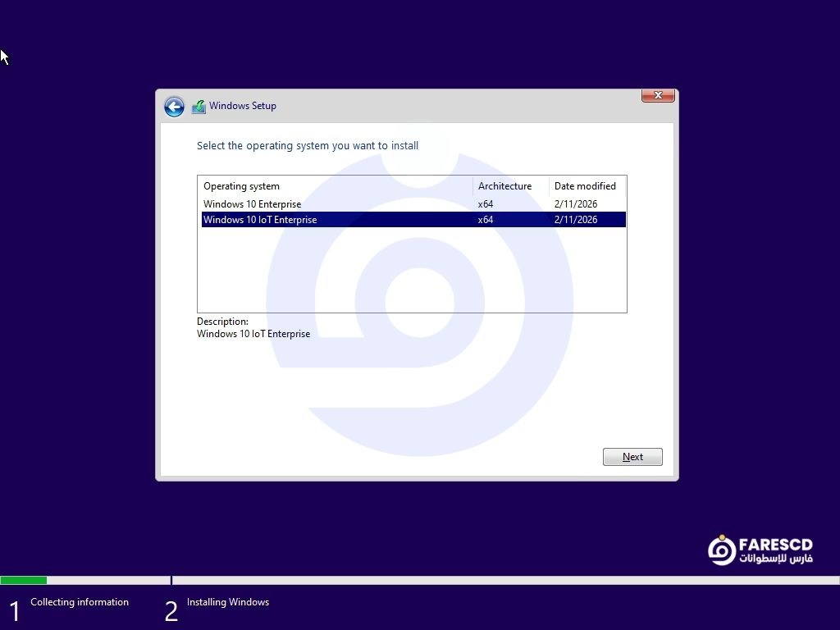Screen dimensions: 840x630
Task: Click the Windows Setup title text
Action: pyautogui.click(x=243, y=106)
